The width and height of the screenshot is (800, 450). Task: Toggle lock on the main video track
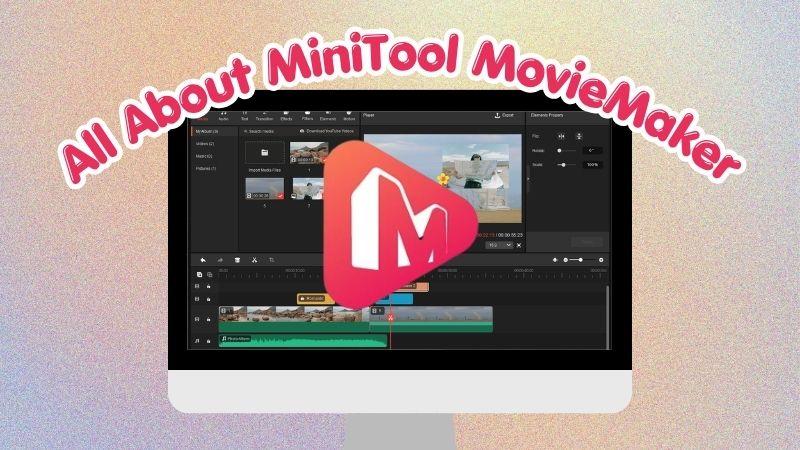click(x=209, y=319)
